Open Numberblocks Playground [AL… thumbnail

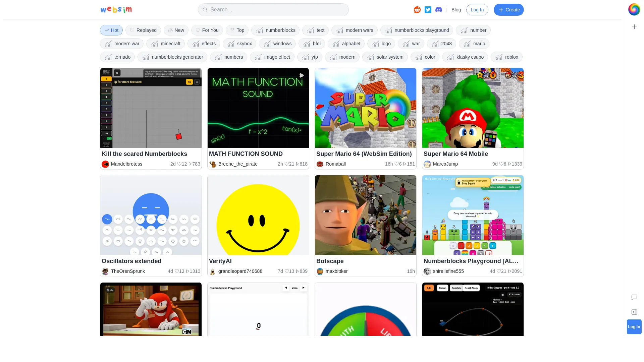(473, 215)
